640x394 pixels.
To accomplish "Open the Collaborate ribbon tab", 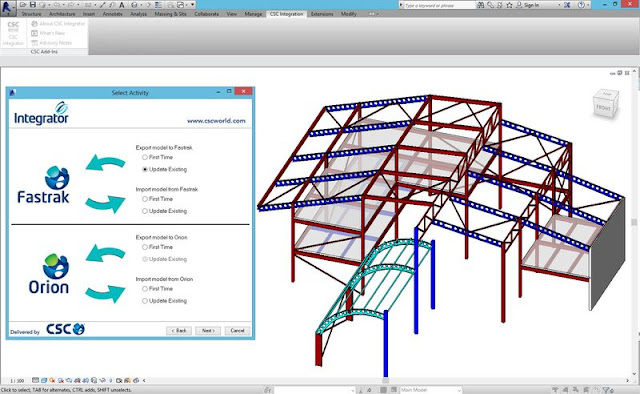I will [x=207, y=14].
